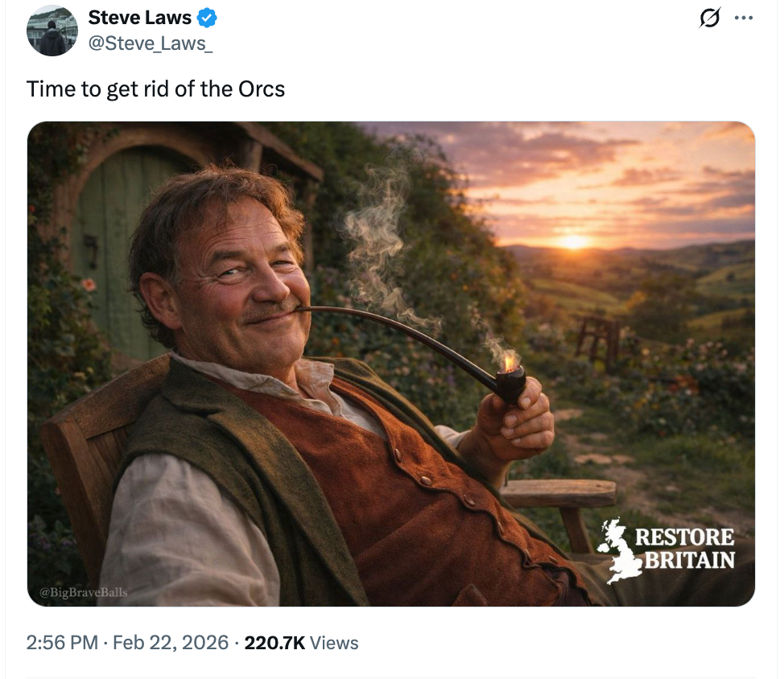784x679 pixels.
Task: Open the Grok slashed-circle icon
Action: (709, 19)
